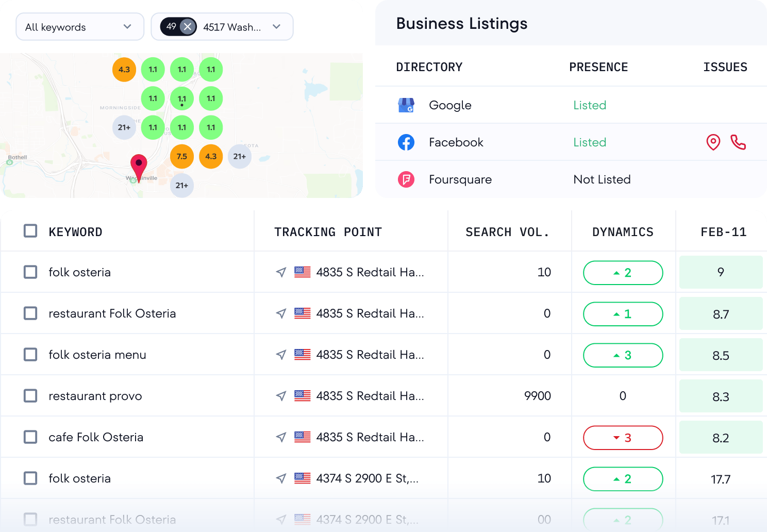This screenshot has height=532, width=767.
Task: Click the Google business listing icon
Action: click(406, 105)
